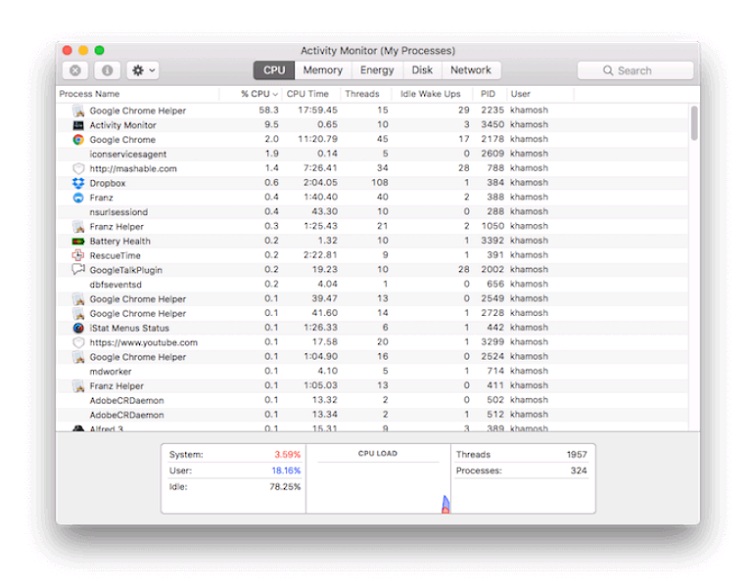Click the yellow minimize window button
The image size is (750, 581).
click(83, 50)
